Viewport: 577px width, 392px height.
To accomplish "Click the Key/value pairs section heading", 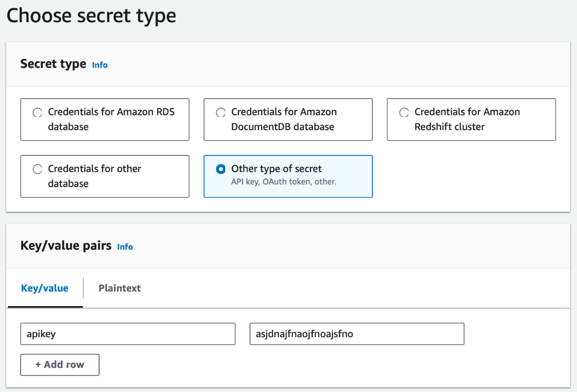I will [66, 246].
